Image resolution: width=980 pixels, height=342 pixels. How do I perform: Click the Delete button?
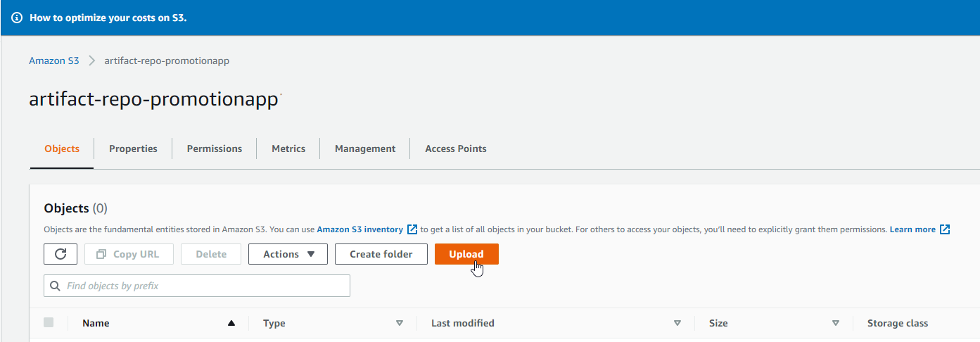click(211, 254)
